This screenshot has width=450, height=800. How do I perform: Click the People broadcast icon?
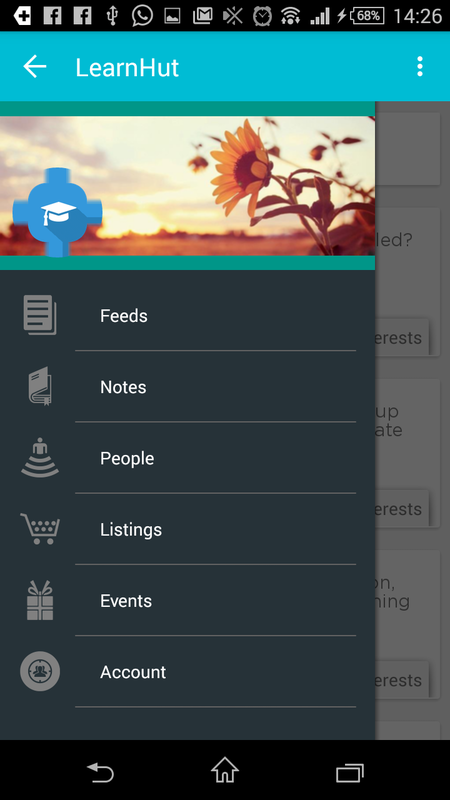coord(40,458)
